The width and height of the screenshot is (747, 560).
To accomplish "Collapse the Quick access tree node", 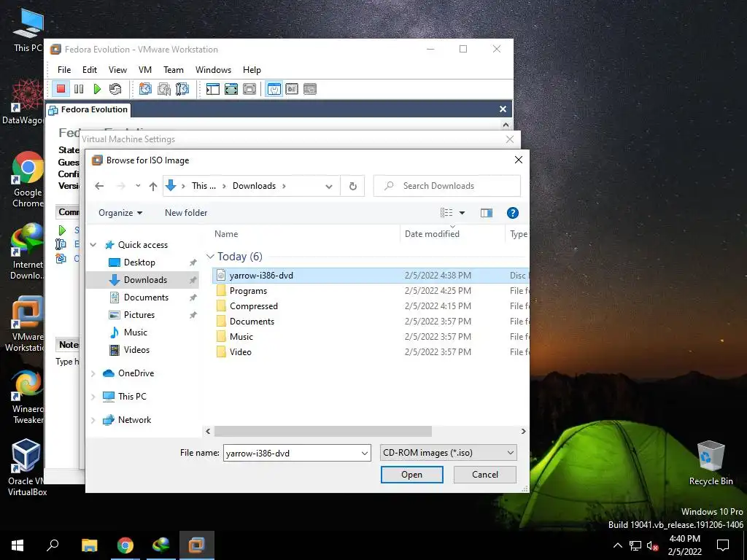I will (93, 245).
